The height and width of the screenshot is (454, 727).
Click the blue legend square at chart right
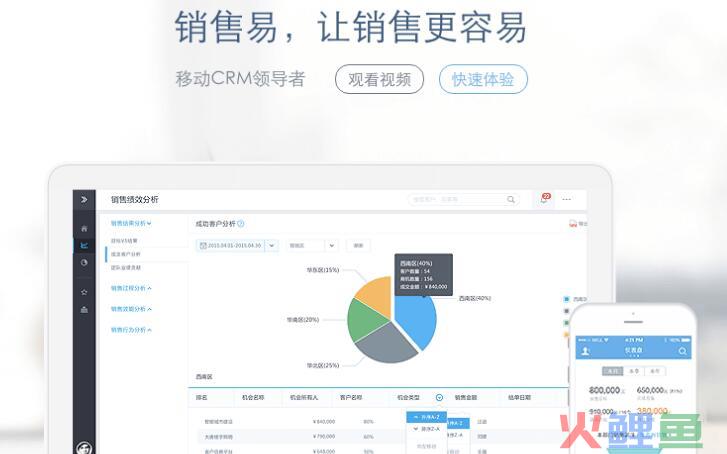tap(567, 299)
